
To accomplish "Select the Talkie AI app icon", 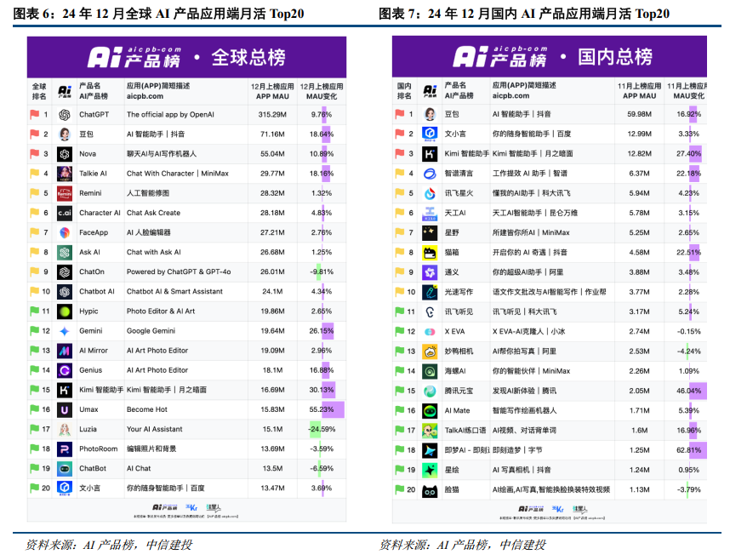I will coord(65,174).
